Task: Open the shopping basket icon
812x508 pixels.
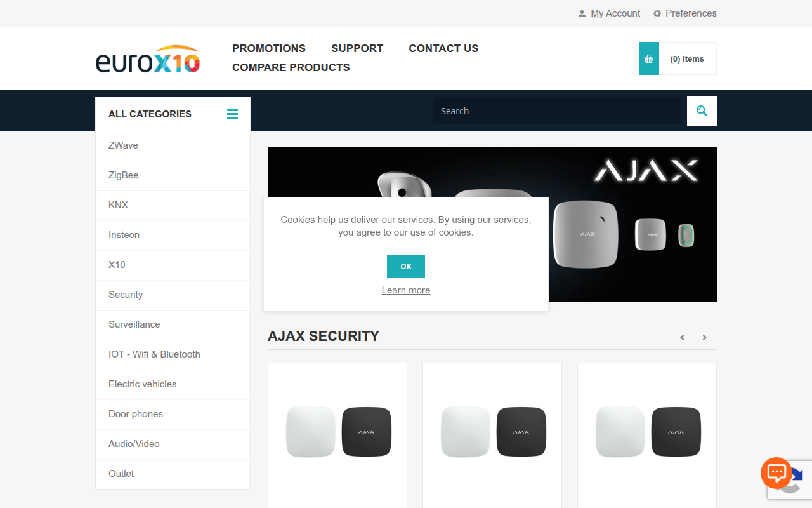Action: 649,58
